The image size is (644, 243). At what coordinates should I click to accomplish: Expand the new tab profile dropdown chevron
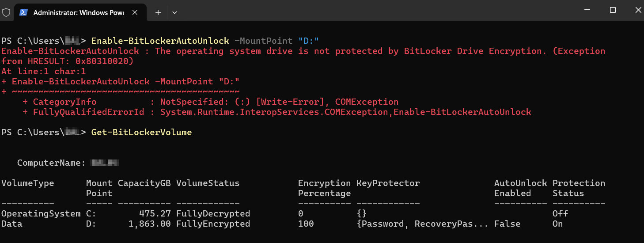[x=174, y=12]
